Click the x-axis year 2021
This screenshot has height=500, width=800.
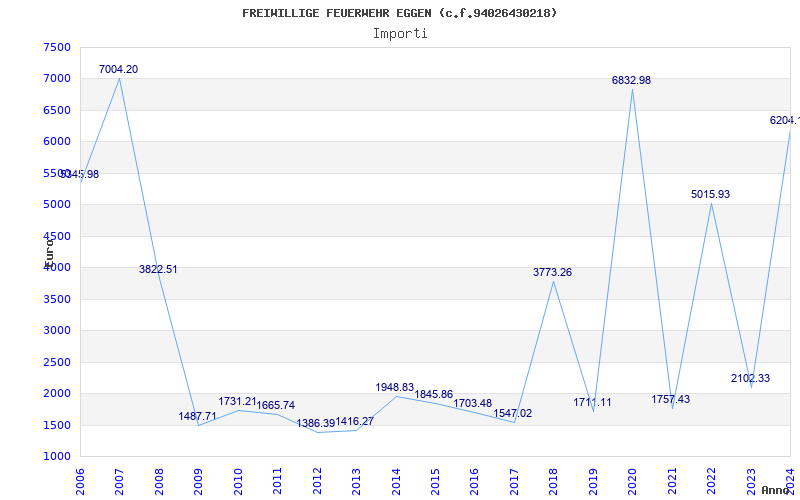point(672,482)
